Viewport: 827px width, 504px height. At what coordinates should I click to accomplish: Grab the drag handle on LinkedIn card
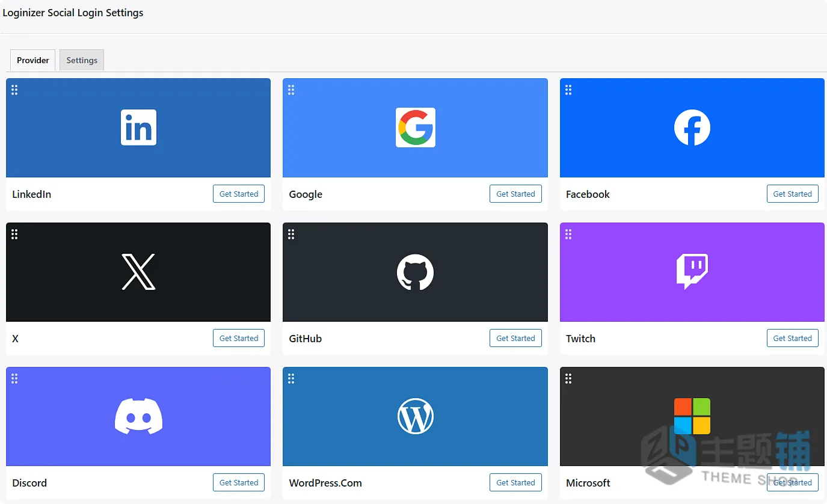(x=14, y=90)
